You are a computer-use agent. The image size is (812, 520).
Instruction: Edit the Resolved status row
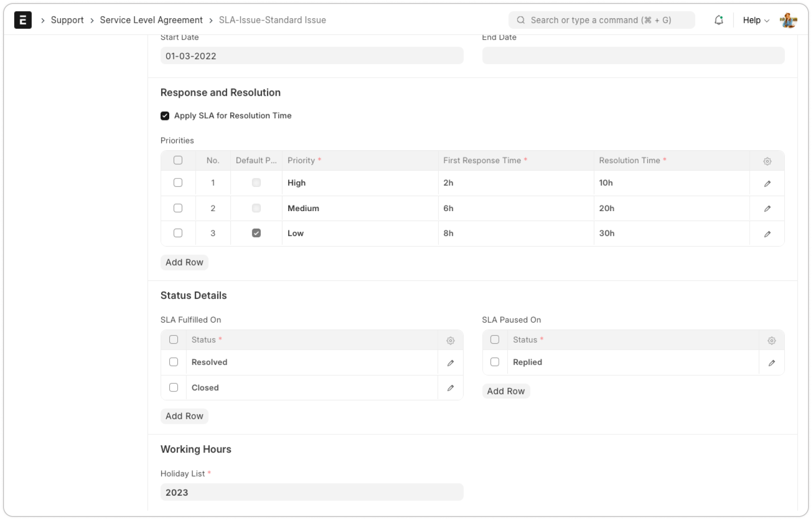(450, 363)
